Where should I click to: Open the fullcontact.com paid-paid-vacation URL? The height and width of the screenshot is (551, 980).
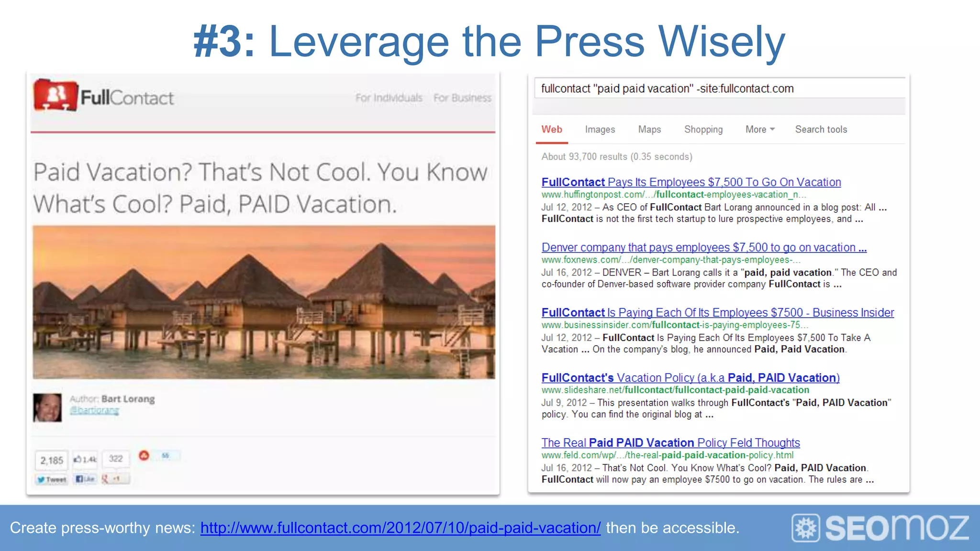click(x=401, y=528)
